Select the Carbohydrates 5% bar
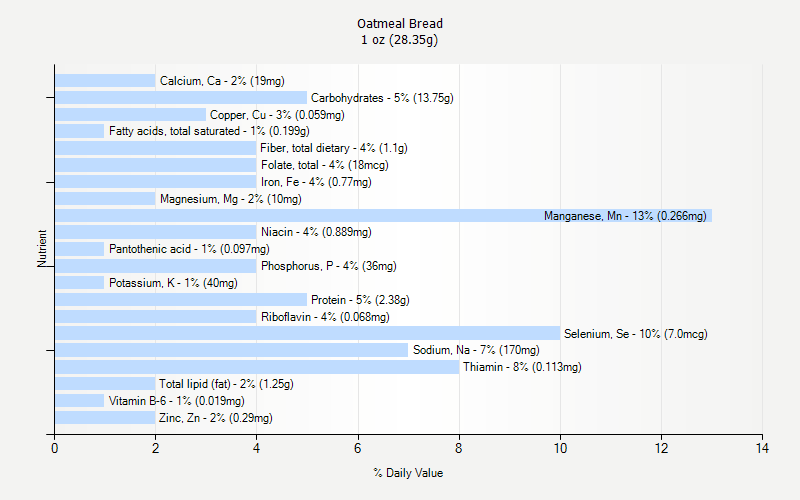 (x=180, y=98)
